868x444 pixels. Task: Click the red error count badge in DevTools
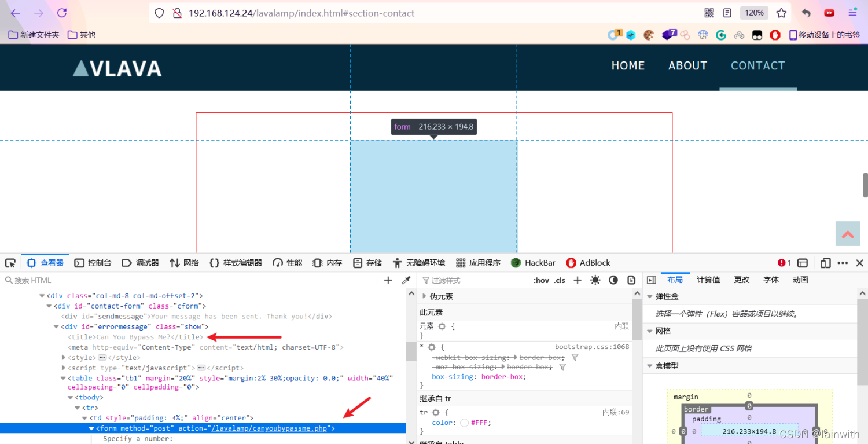785,263
